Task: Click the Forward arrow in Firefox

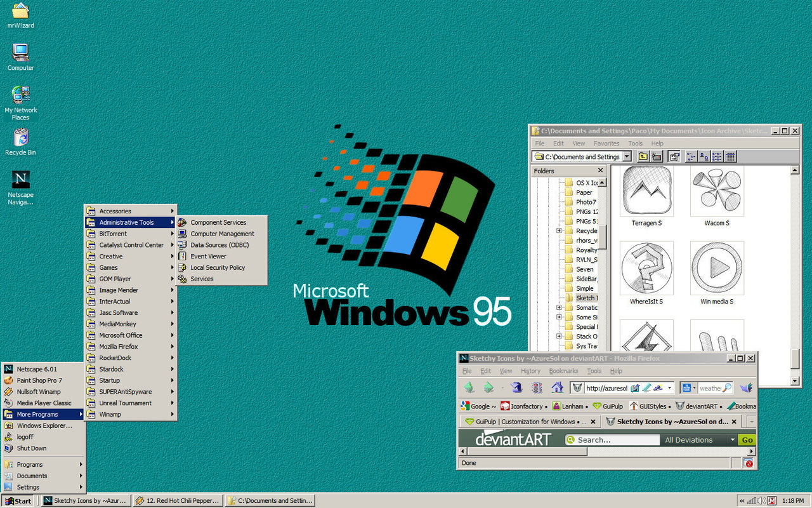Action: pos(488,387)
